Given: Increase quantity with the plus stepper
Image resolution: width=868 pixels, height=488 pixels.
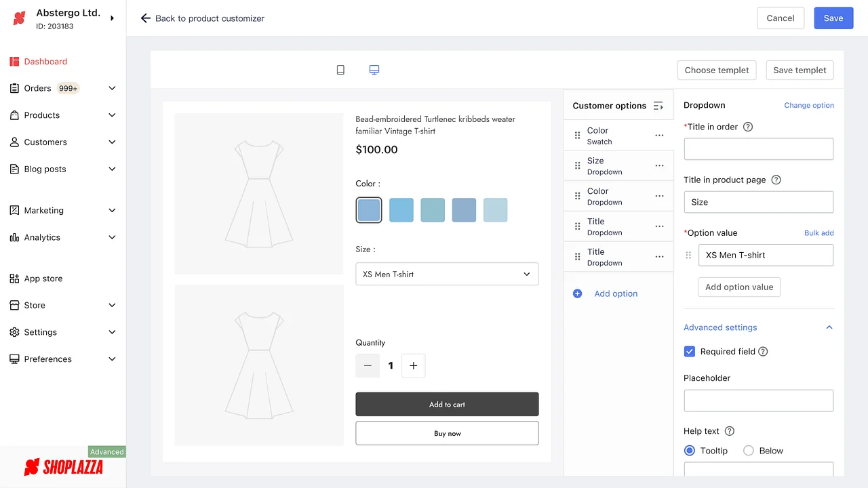Looking at the screenshot, I should click(413, 365).
